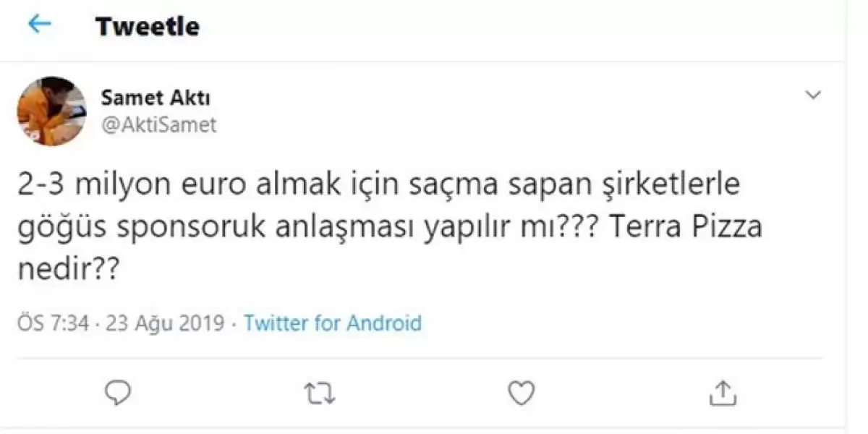Click the @AktiSamet handle
The image size is (868, 434).
click(x=158, y=124)
